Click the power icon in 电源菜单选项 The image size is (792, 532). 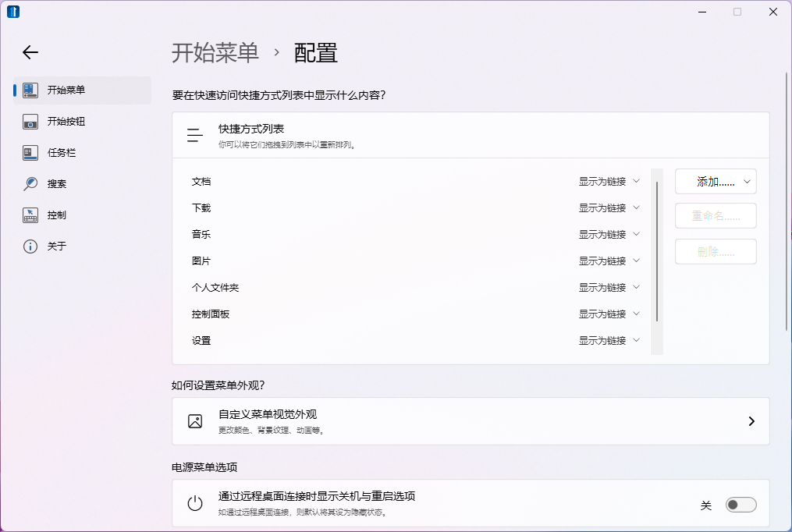click(195, 503)
